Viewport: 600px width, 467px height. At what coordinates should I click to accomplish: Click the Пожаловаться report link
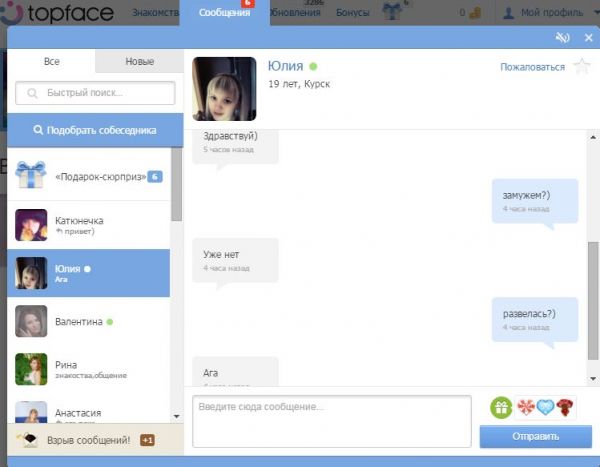coord(532,67)
